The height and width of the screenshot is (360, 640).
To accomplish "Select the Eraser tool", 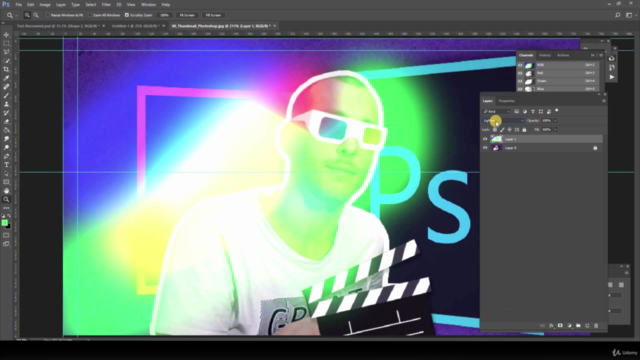I will click(x=6, y=122).
